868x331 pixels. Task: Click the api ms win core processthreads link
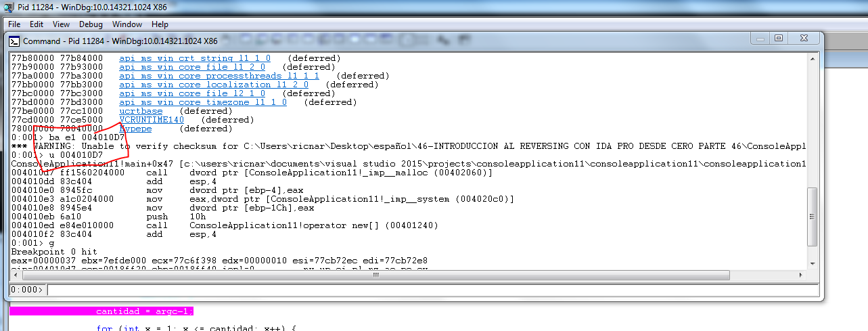[219, 76]
